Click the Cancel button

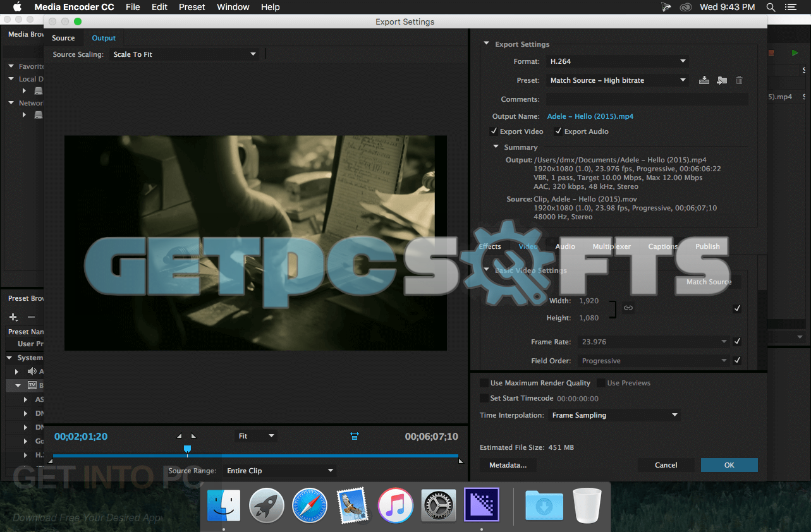tap(666, 465)
